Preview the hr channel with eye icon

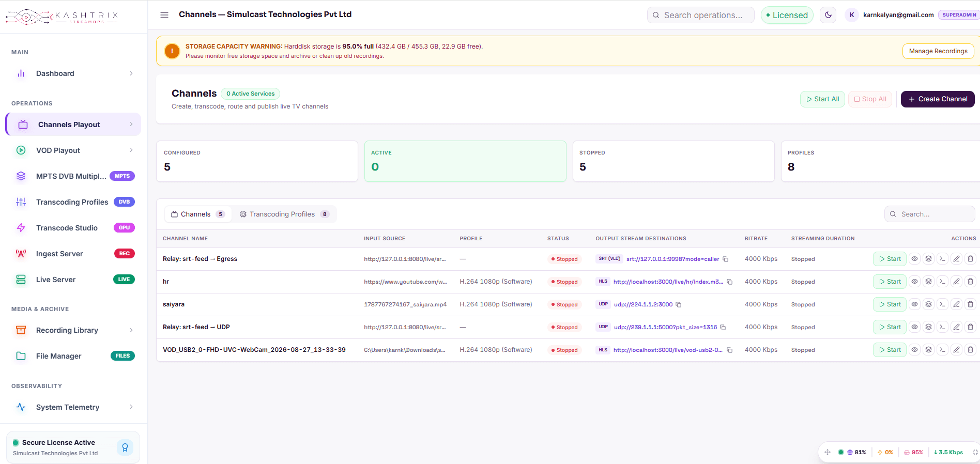click(914, 282)
